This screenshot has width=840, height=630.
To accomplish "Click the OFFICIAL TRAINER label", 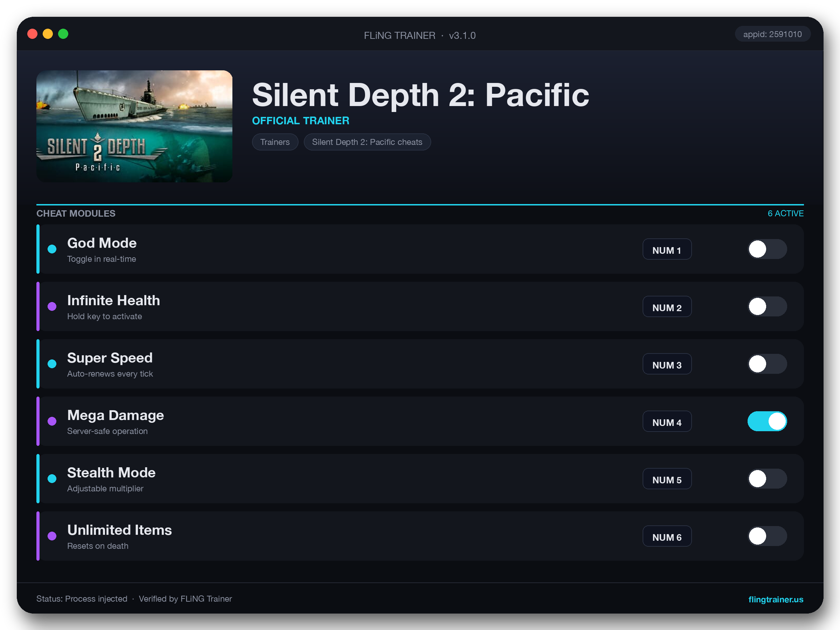I will 301,121.
